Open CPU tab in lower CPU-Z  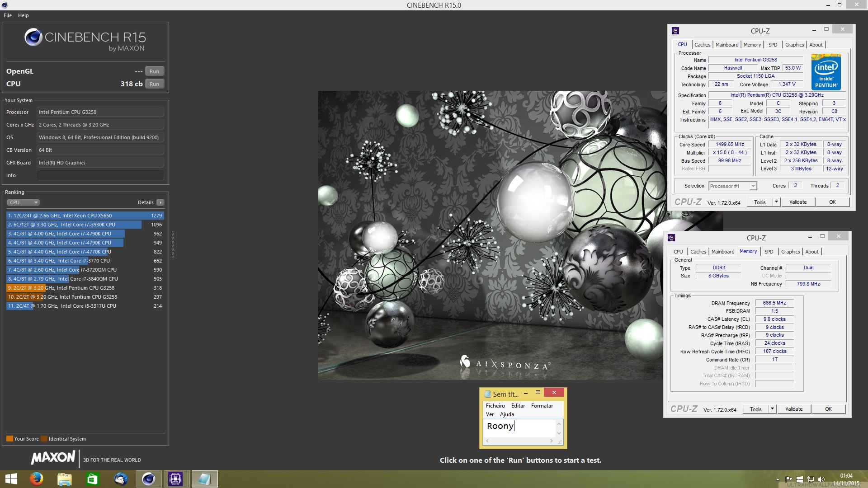click(x=678, y=252)
